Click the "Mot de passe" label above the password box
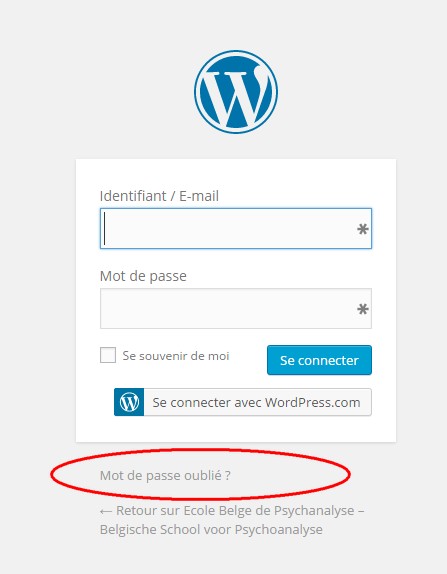Viewport: 447px width, 574px height. click(x=143, y=276)
